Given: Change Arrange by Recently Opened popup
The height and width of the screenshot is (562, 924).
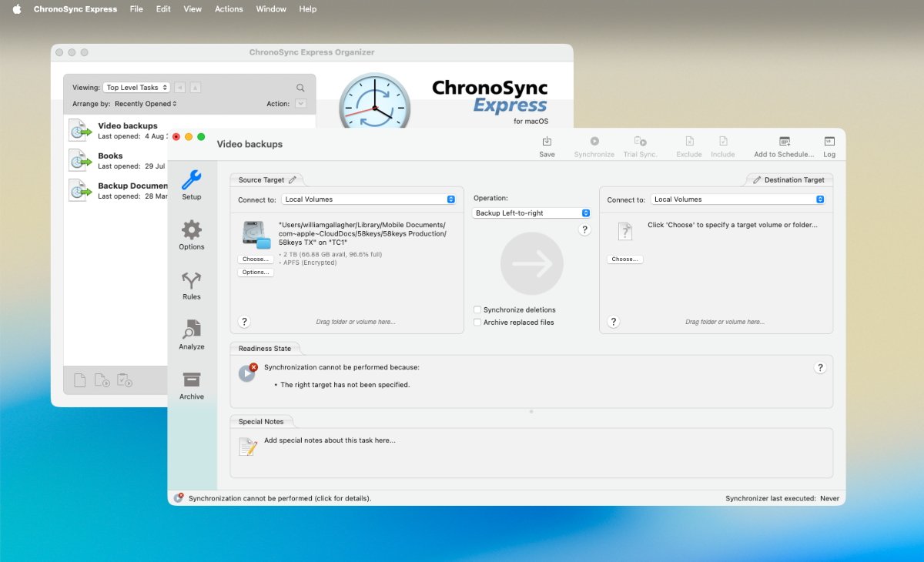Looking at the screenshot, I should 146,104.
